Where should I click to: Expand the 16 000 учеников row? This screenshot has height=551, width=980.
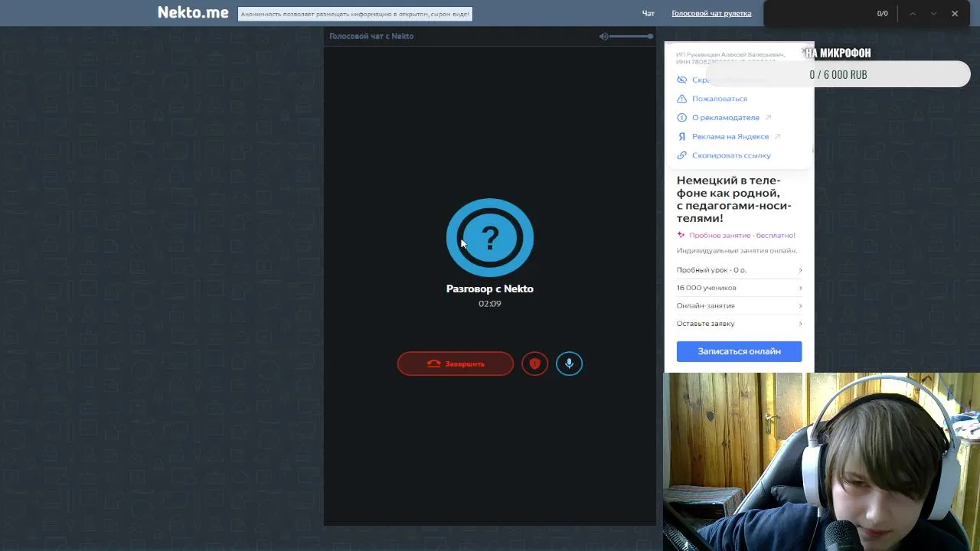point(739,288)
